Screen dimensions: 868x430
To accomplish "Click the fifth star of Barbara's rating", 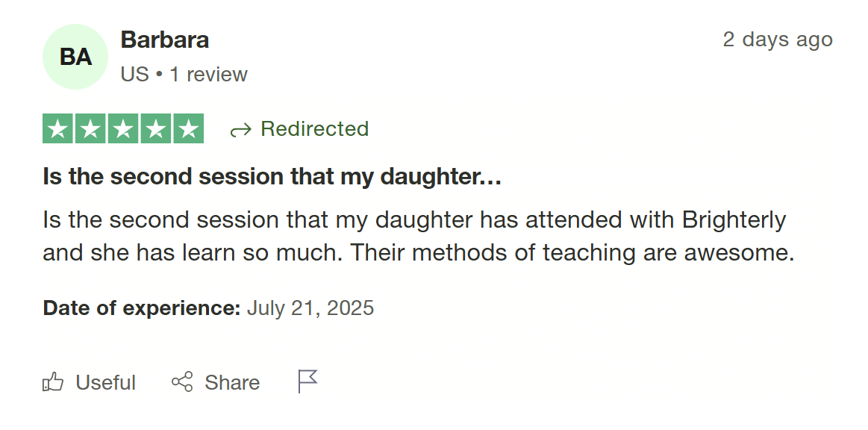I will click(189, 128).
